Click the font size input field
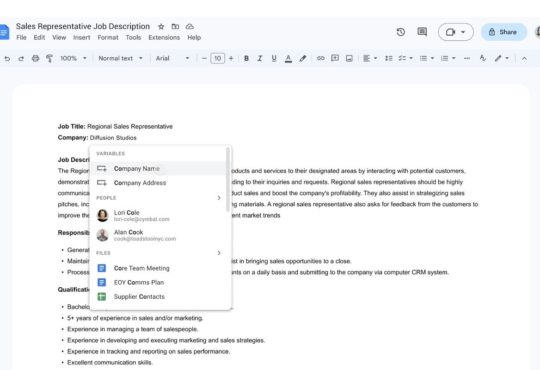This screenshot has height=370, width=540. coord(217,58)
